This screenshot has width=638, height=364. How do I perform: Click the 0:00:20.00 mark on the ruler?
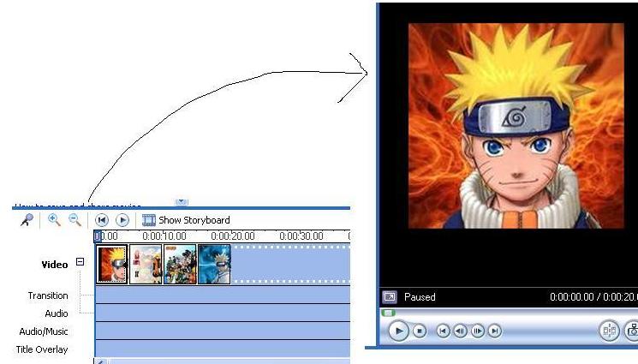pos(232,236)
